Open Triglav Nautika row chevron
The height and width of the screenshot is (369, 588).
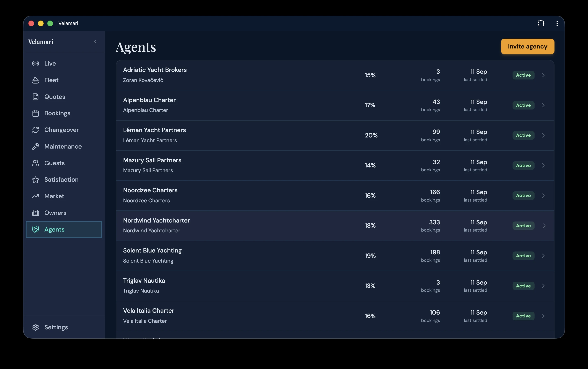(543, 286)
